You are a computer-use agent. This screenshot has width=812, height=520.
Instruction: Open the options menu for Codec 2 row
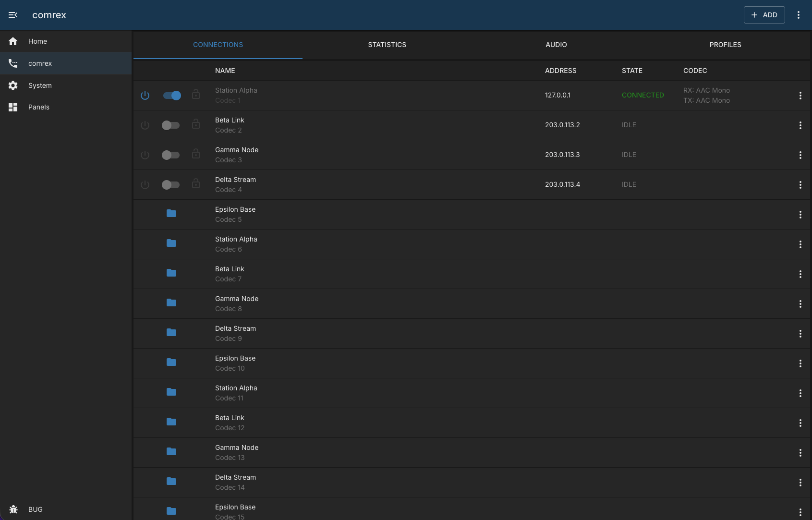point(800,125)
